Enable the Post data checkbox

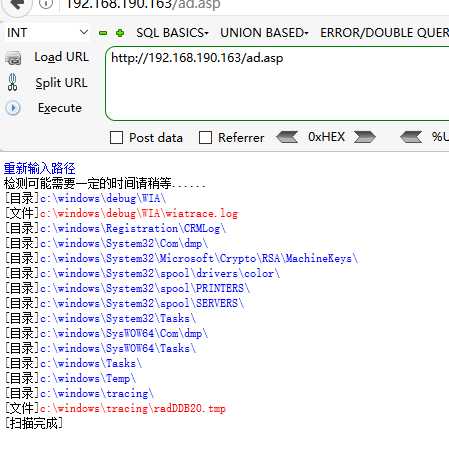pyautogui.click(x=116, y=137)
